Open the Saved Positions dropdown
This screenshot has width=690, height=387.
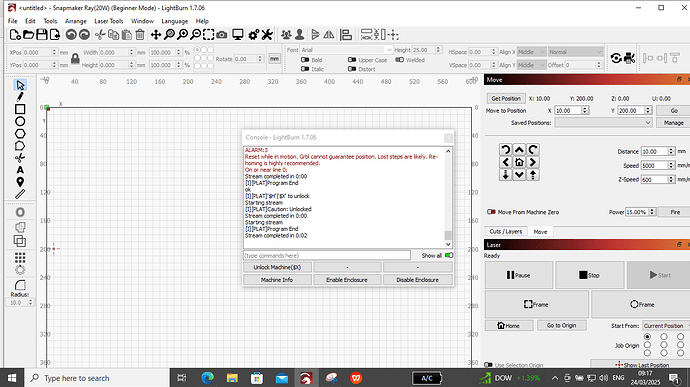click(603, 123)
